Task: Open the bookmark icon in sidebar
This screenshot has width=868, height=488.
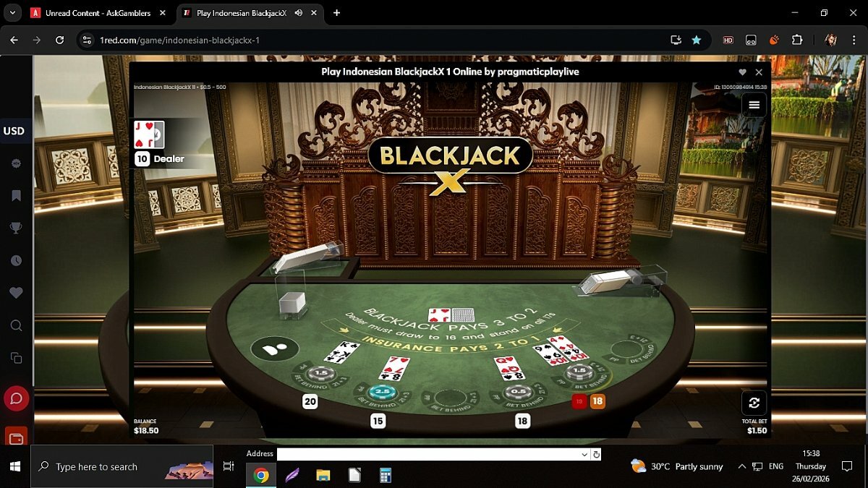Action: tap(16, 196)
